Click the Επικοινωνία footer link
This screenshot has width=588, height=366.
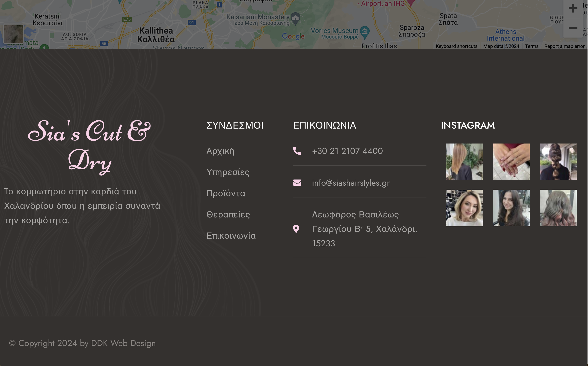click(x=231, y=236)
